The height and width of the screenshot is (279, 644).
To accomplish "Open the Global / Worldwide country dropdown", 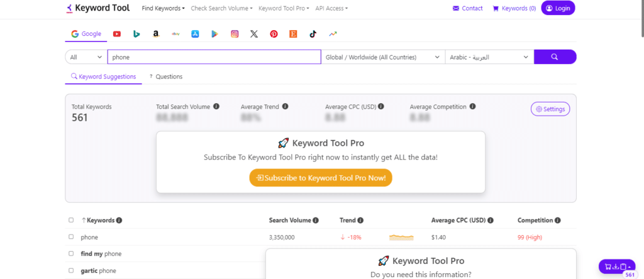I will coord(383,57).
